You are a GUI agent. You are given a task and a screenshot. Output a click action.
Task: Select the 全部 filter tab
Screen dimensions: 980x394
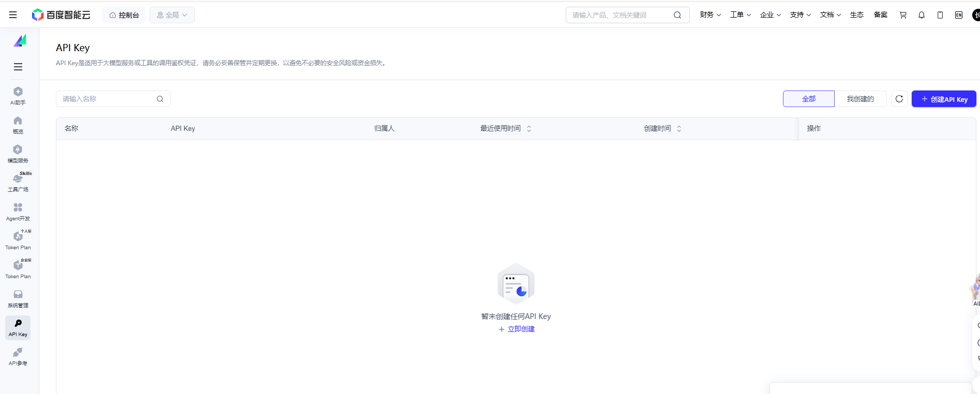pyautogui.click(x=809, y=99)
